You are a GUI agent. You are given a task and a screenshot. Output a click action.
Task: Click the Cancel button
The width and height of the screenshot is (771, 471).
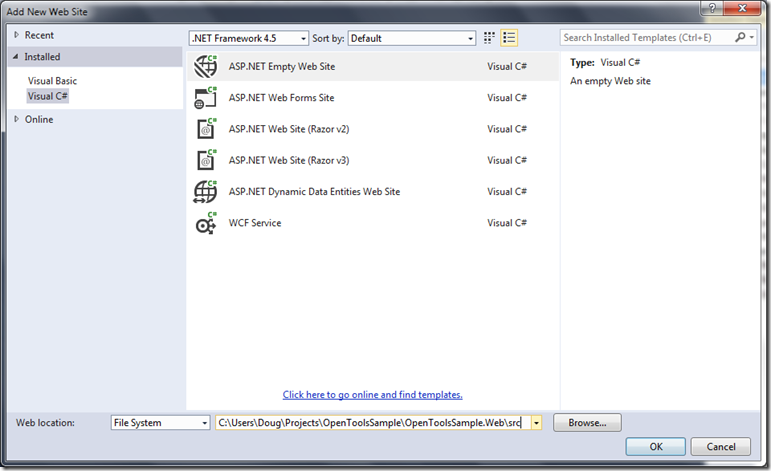click(x=721, y=446)
